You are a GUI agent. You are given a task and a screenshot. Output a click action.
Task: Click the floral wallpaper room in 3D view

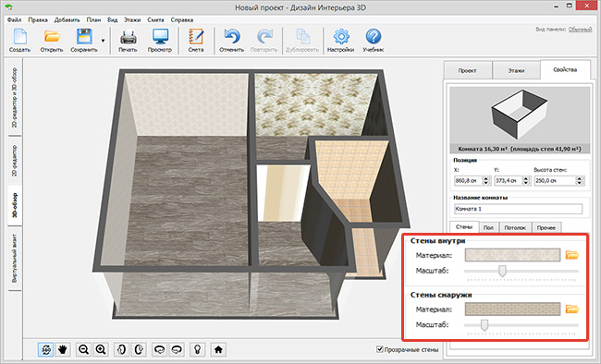click(314, 103)
